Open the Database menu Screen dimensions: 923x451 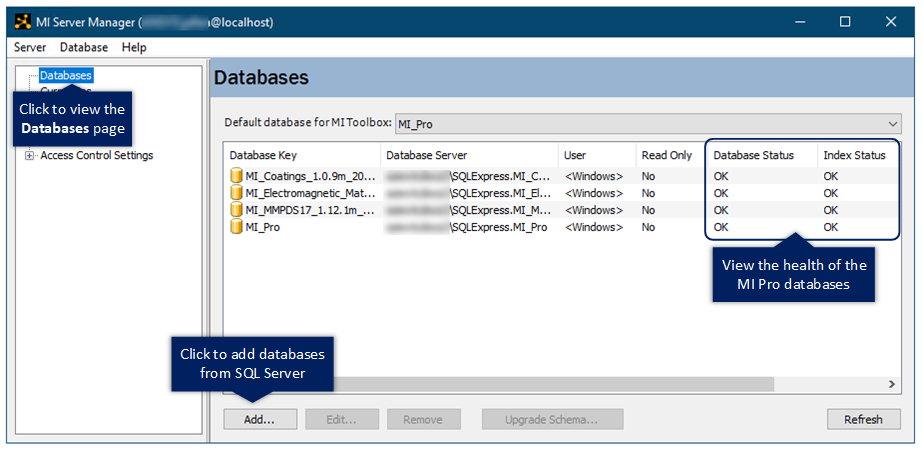point(84,47)
